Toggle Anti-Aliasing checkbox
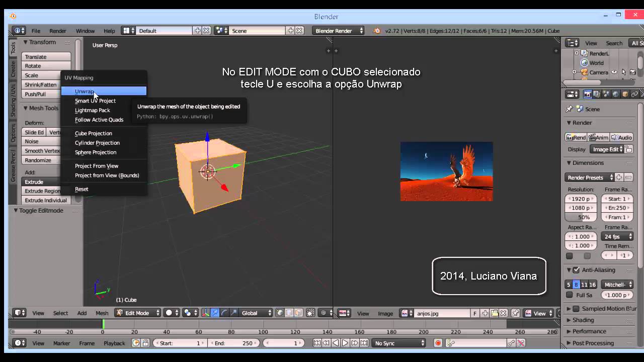 577,270
